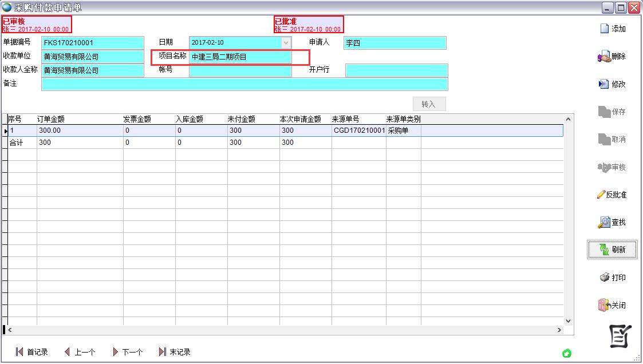
Task: Click the 备注 remarks text field
Action: tap(244, 84)
